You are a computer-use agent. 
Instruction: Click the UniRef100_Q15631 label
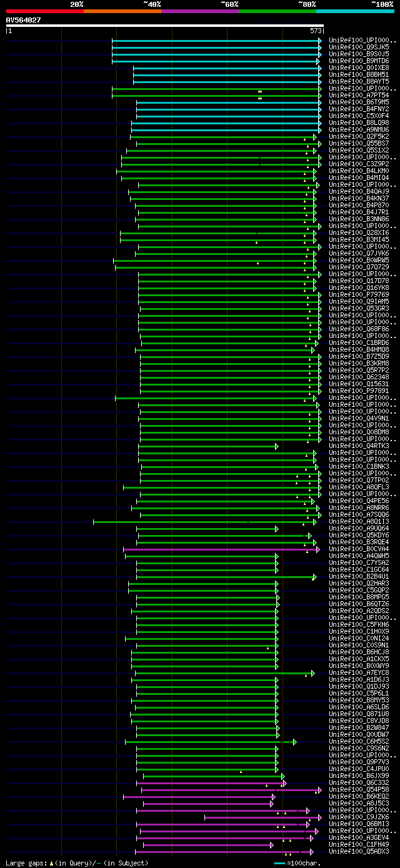pos(359,384)
